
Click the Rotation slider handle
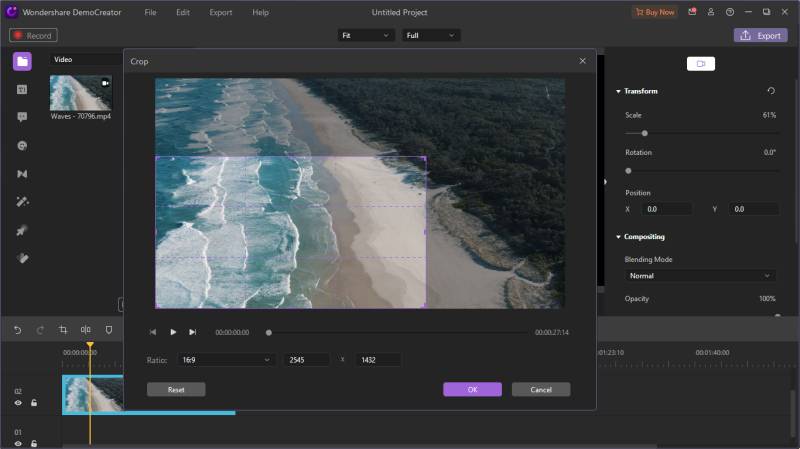pos(628,171)
